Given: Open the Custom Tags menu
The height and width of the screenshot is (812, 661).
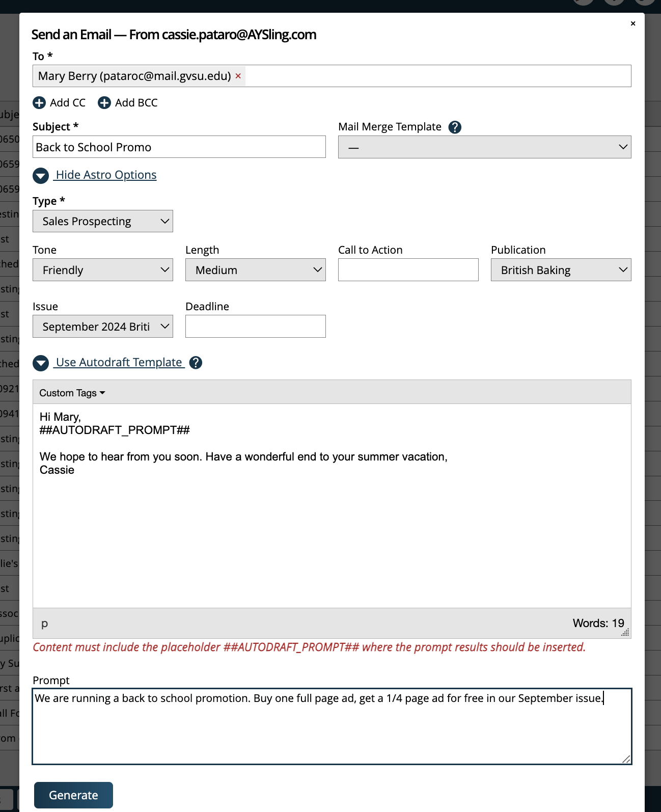Looking at the screenshot, I should 72,393.
